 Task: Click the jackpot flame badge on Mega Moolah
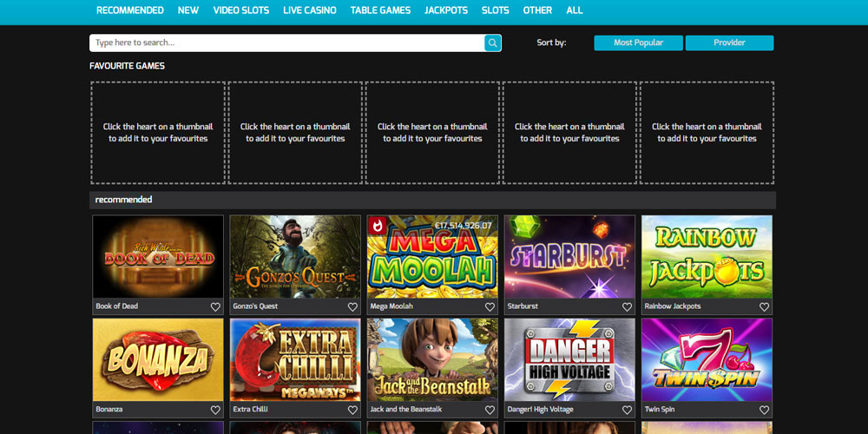[x=378, y=226]
